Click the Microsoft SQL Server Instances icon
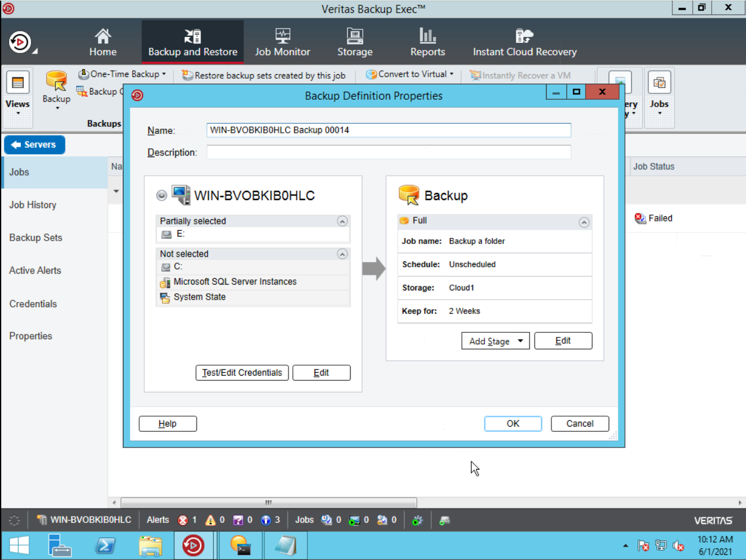The height and width of the screenshot is (560, 746). point(165,282)
